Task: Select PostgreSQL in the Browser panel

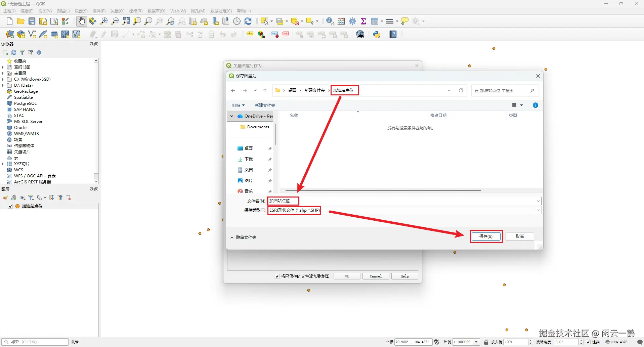Action: (x=25, y=103)
